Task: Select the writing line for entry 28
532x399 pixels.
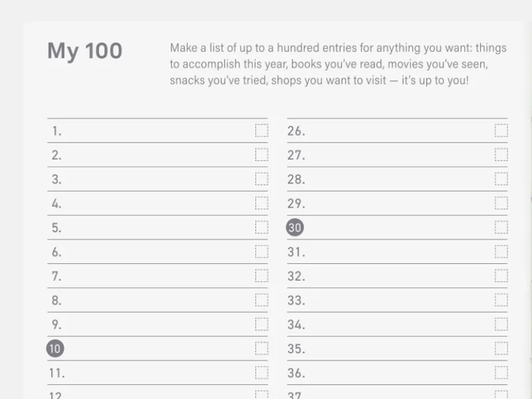Action: 398,179
